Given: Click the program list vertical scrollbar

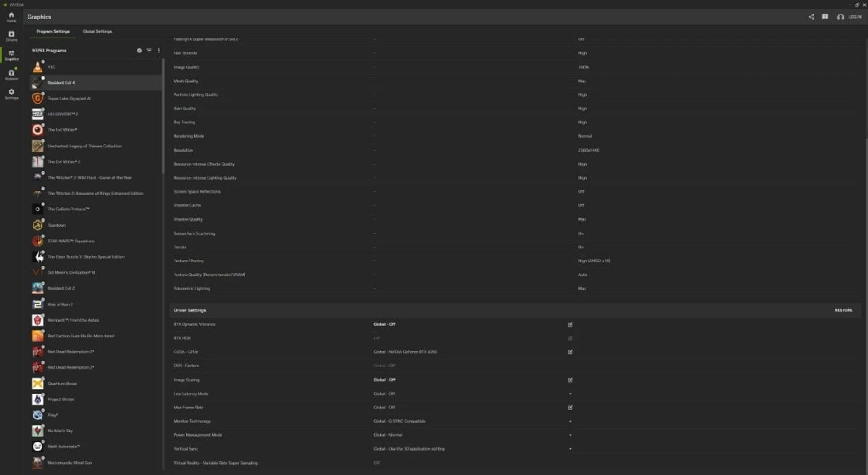Looking at the screenshot, I should (163, 117).
